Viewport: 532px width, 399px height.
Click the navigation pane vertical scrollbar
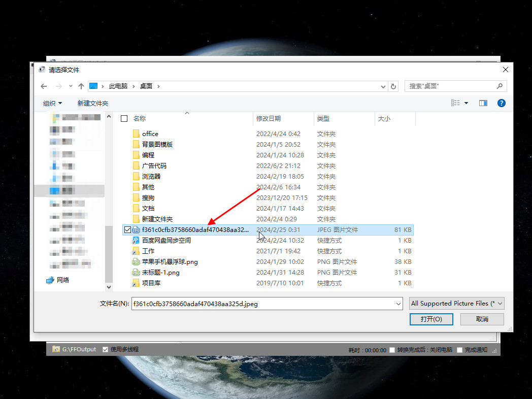(x=109, y=254)
